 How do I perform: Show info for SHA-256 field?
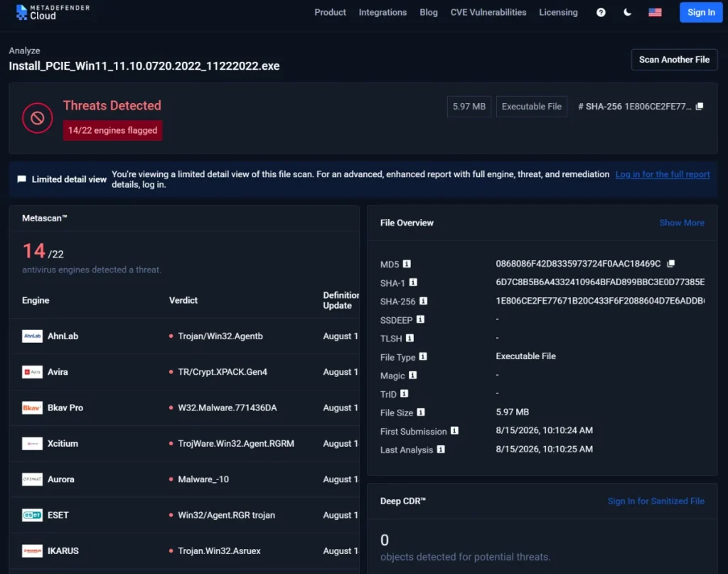(x=423, y=301)
